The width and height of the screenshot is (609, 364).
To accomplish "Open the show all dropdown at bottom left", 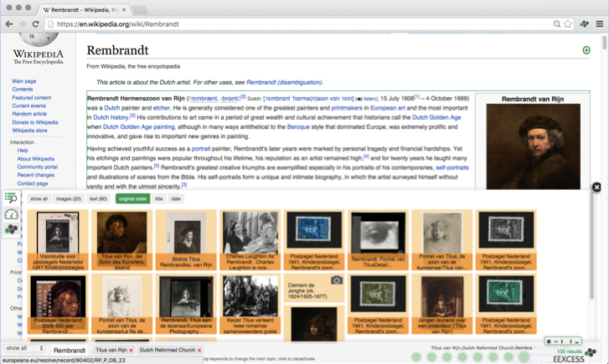I will 24,348.
